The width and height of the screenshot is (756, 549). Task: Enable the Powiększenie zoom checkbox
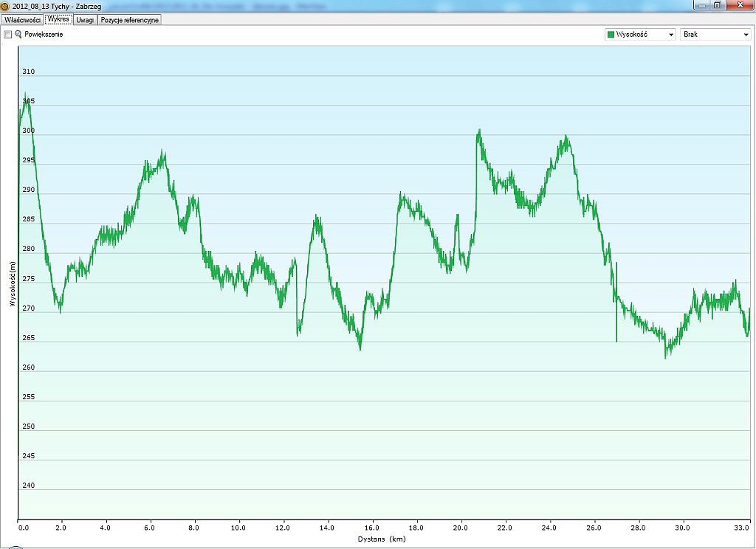[8, 35]
